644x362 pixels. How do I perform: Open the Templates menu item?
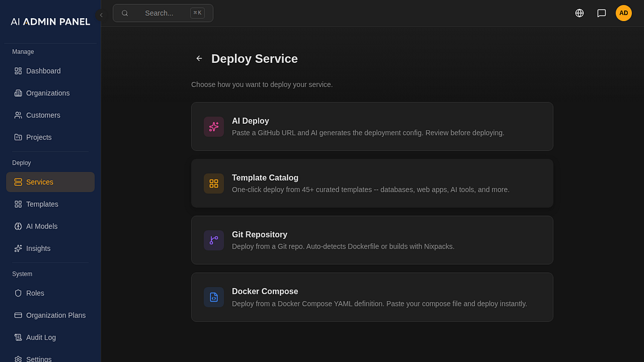coord(50,204)
